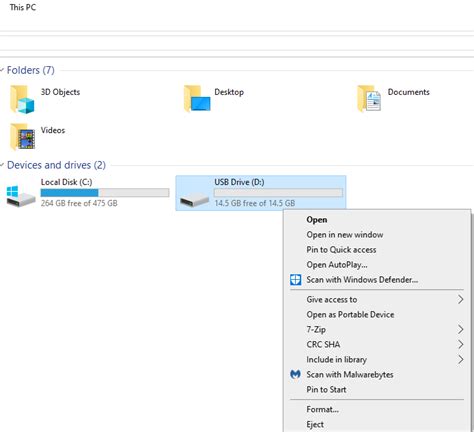Image resolution: width=474 pixels, height=432 pixels.
Task: Collapse the Folders (7) section
Action: [x=2, y=70]
